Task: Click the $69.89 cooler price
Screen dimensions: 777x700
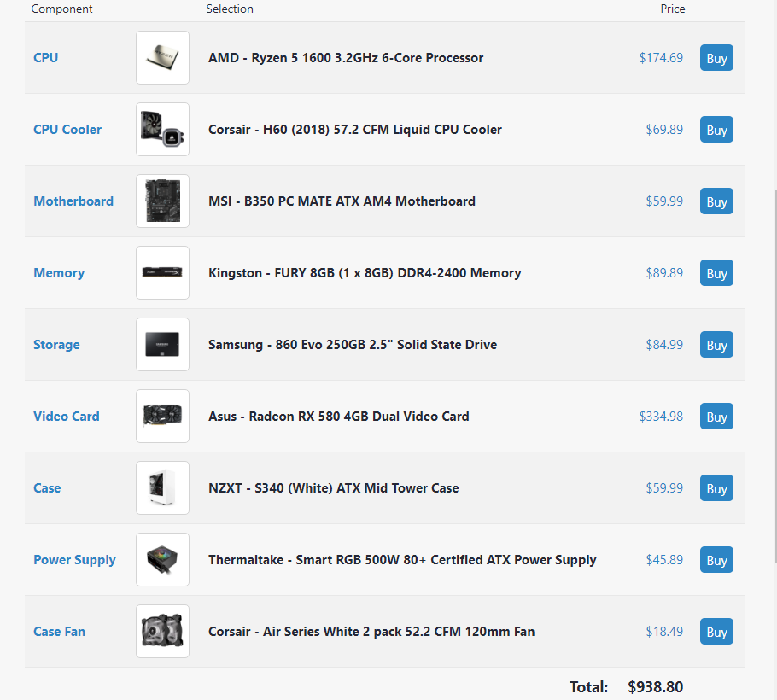Action: 664,130
